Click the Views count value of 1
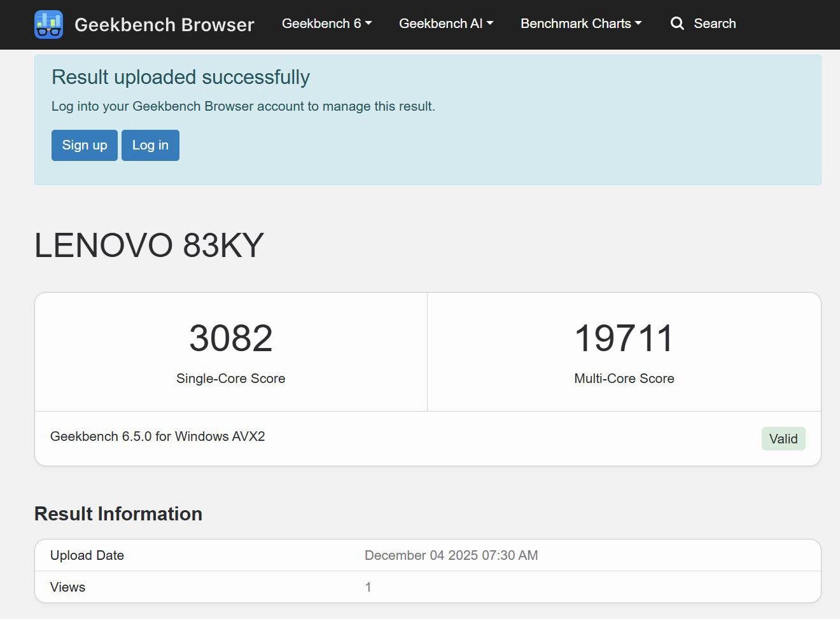 tap(368, 587)
